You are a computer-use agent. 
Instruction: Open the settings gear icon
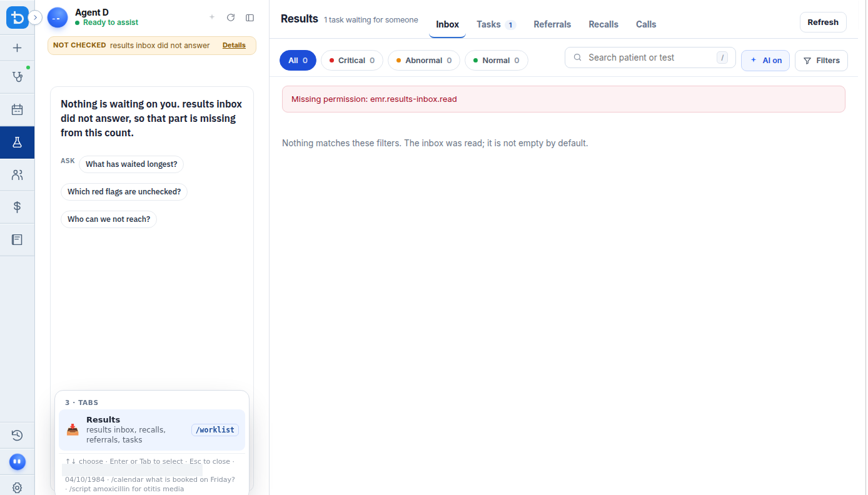coord(17,487)
